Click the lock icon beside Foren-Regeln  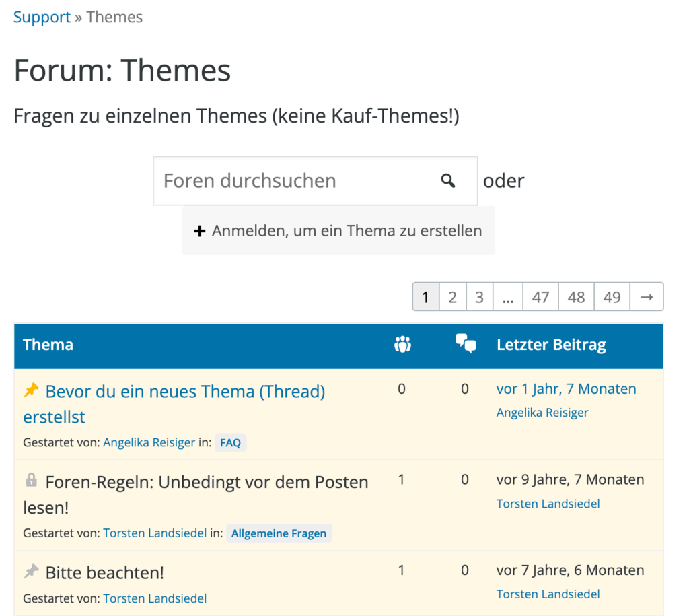(31, 481)
